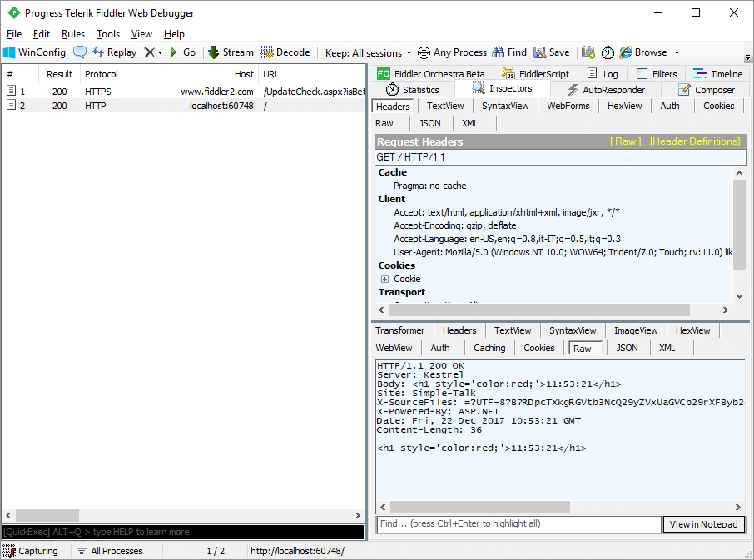Open the File menu
The height and width of the screenshot is (560, 754).
point(14,34)
